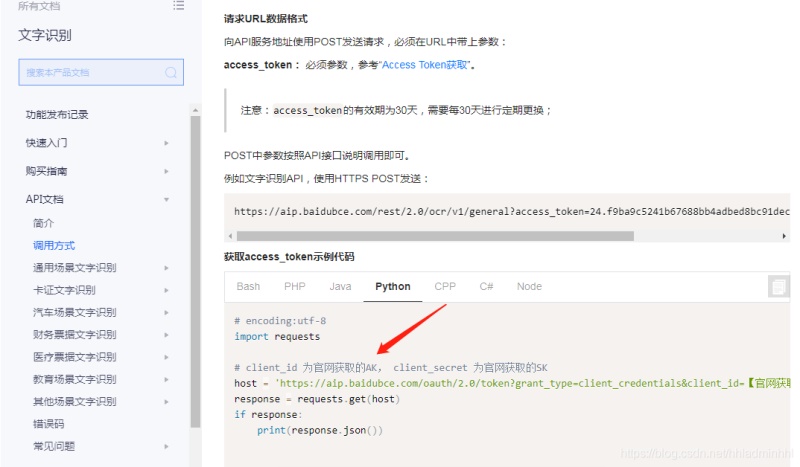Switch to the PHP code tab
The height and width of the screenshot is (467, 800).
[294, 286]
